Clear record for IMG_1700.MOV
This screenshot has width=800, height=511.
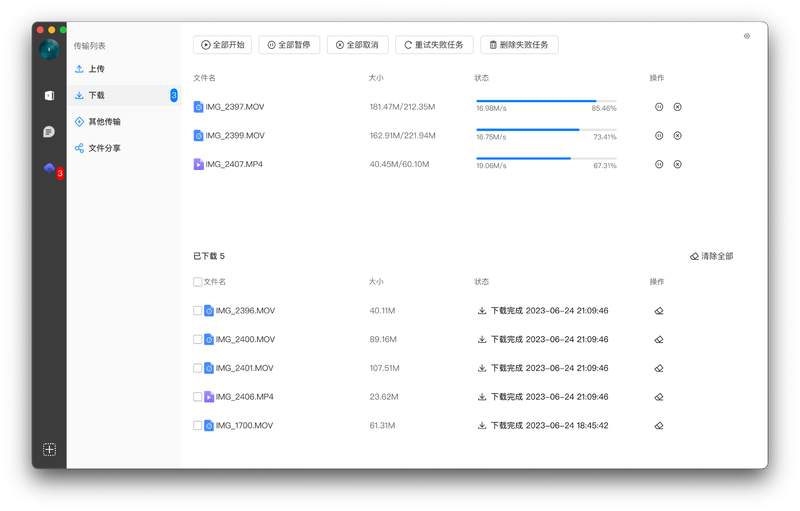[659, 425]
